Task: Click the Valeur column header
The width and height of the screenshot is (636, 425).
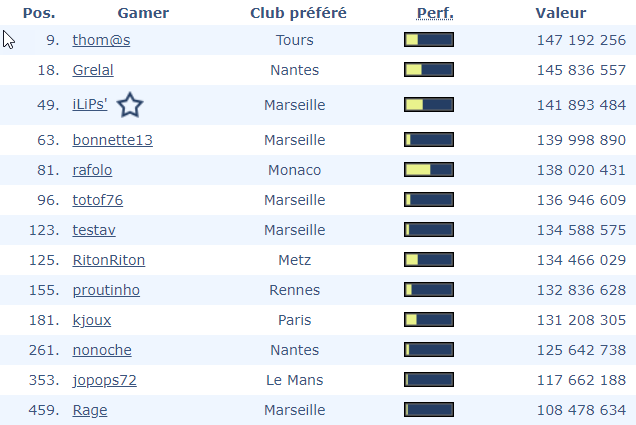Action: coord(561,13)
